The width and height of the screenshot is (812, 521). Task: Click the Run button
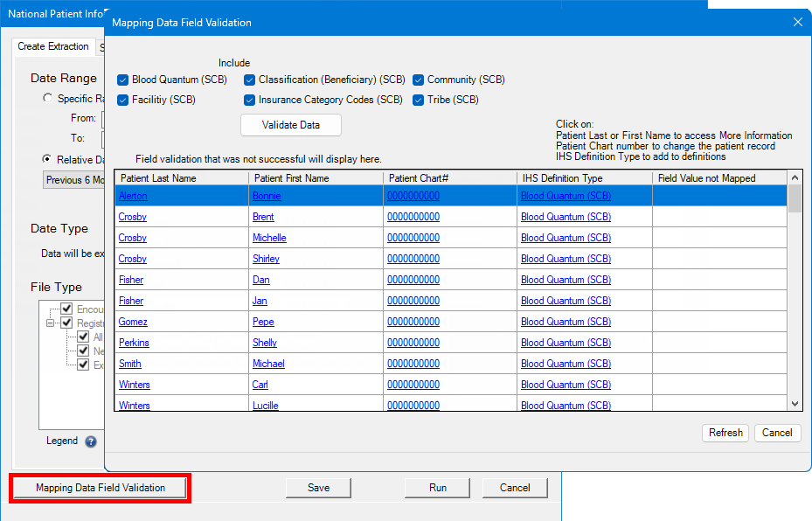(x=438, y=488)
